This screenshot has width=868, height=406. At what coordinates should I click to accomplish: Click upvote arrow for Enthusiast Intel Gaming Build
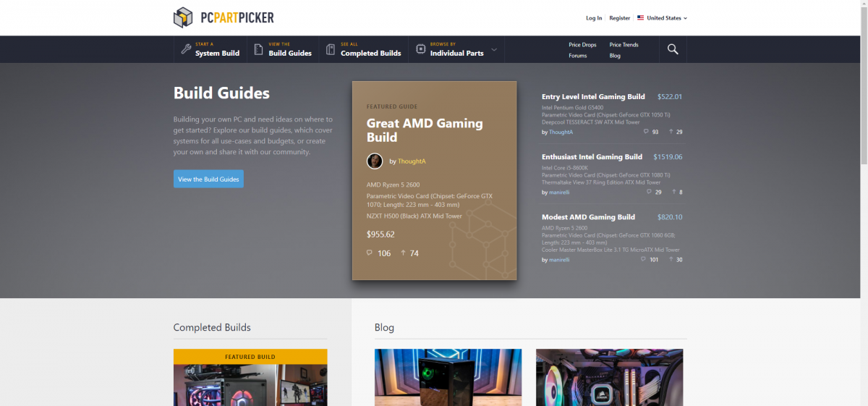[x=674, y=192]
